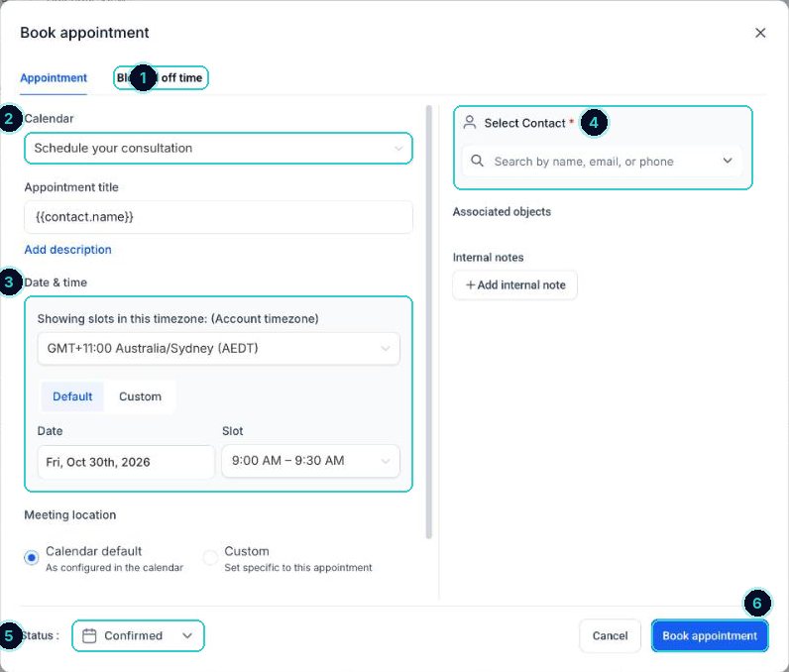The height and width of the screenshot is (672, 789).
Task: Expand the contact search chevron
Action: pyautogui.click(x=728, y=161)
